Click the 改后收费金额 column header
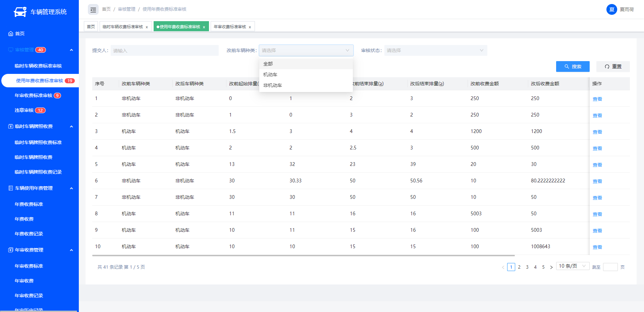This screenshot has height=312, width=644. 545,84
